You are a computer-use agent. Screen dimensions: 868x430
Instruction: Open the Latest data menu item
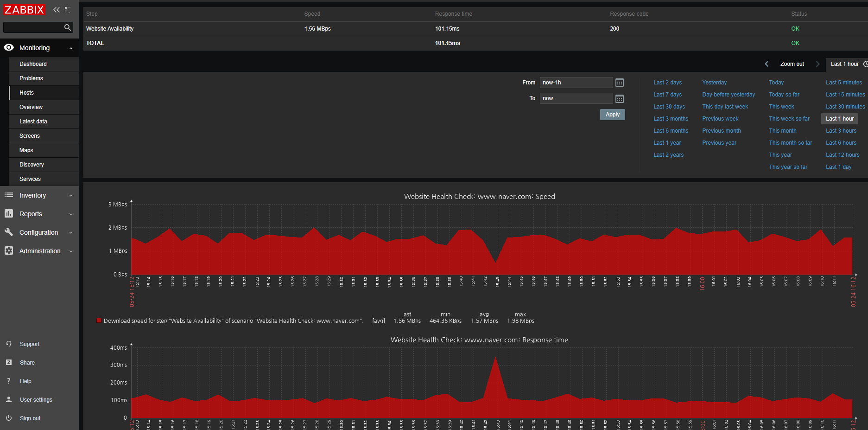coord(33,121)
